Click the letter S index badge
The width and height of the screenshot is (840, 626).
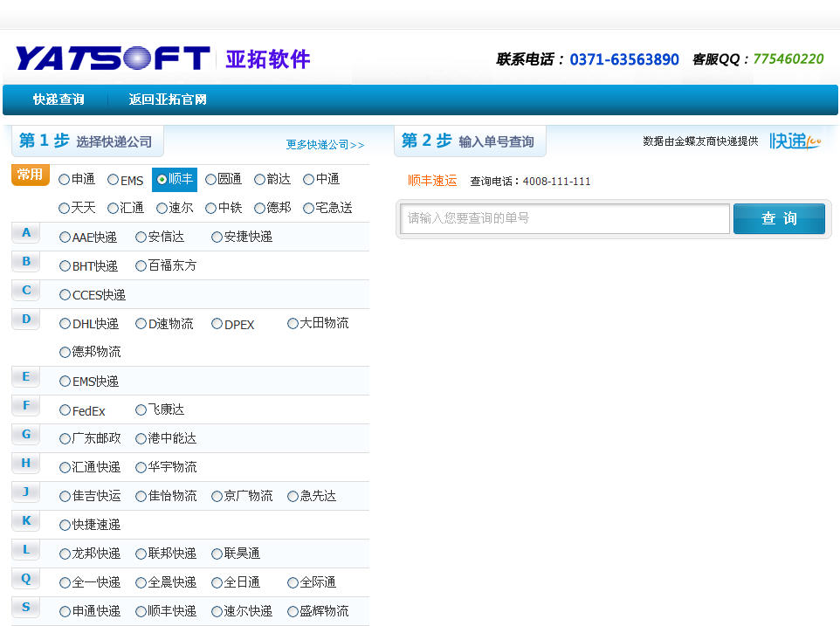click(x=26, y=608)
